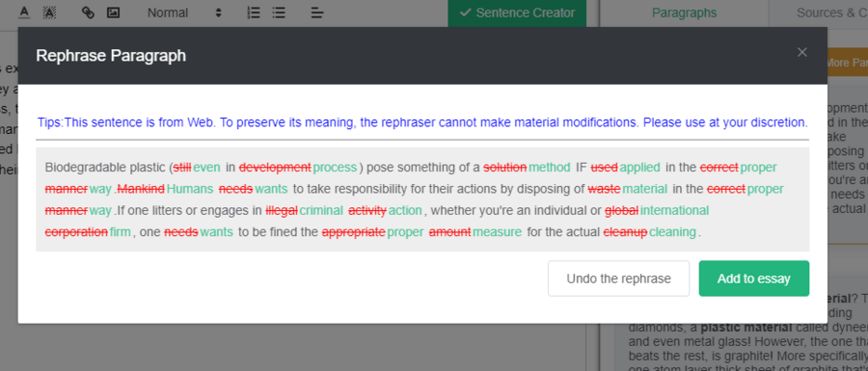
Task: Click the blue Tips notice text
Action: 422,122
